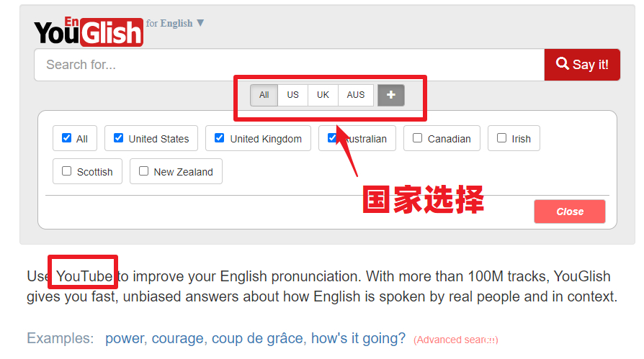Select the All accent tab

point(264,95)
